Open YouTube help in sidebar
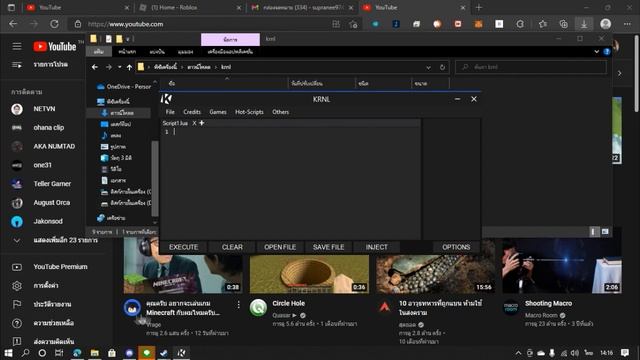The width and height of the screenshot is (640, 360). [x=17, y=323]
